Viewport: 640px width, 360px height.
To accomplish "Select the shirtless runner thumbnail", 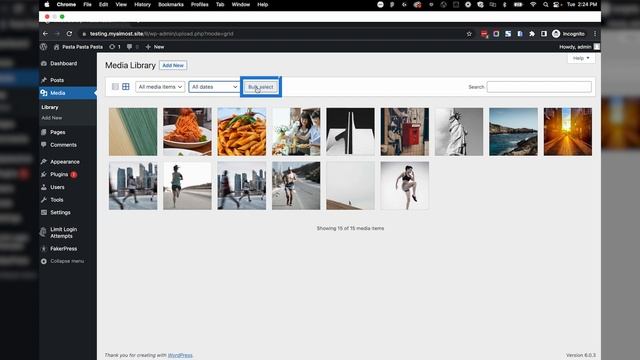I will tap(296, 186).
